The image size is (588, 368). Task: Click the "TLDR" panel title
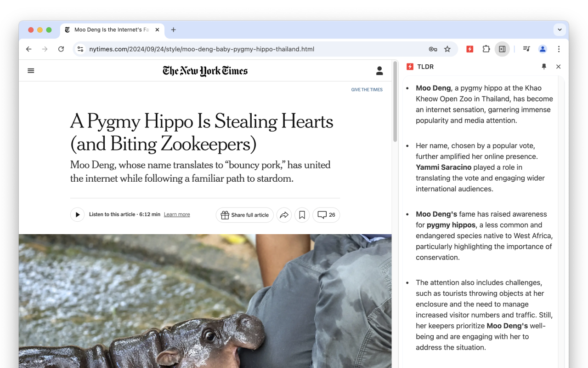[425, 67]
